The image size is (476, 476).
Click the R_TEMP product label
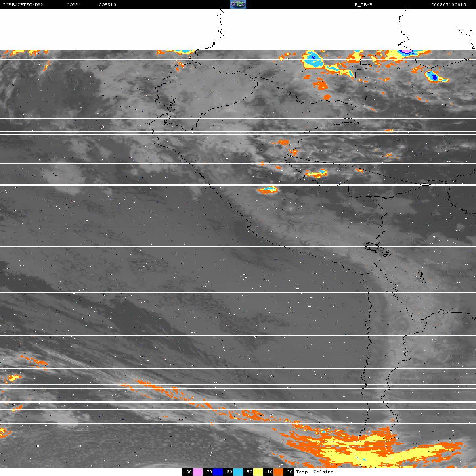click(363, 4)
